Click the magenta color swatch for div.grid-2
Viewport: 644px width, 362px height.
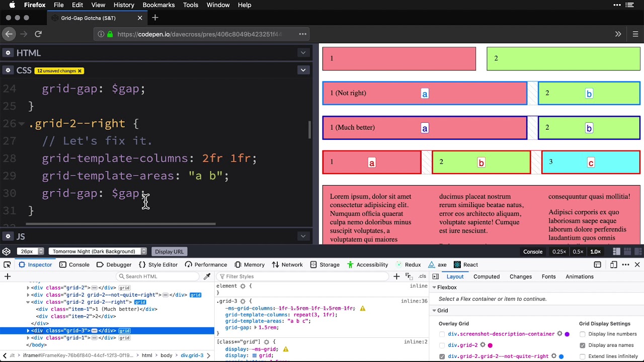tap(490, 345)
